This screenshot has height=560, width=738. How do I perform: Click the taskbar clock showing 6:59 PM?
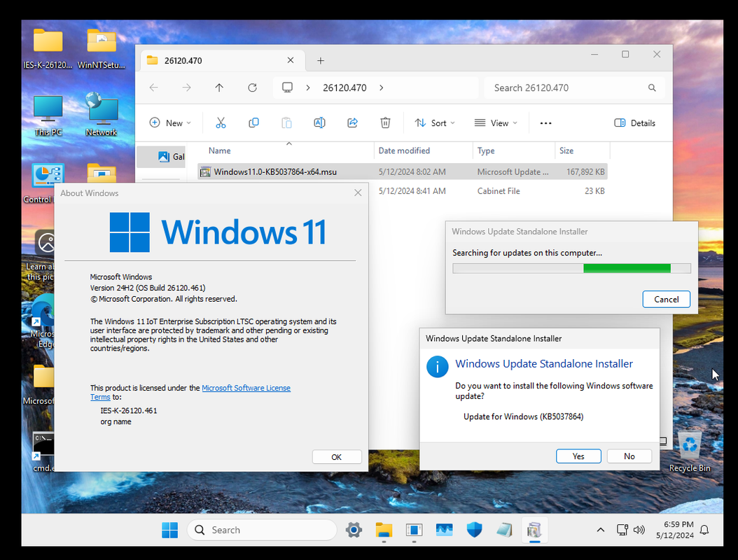click(x=675, y=530)
